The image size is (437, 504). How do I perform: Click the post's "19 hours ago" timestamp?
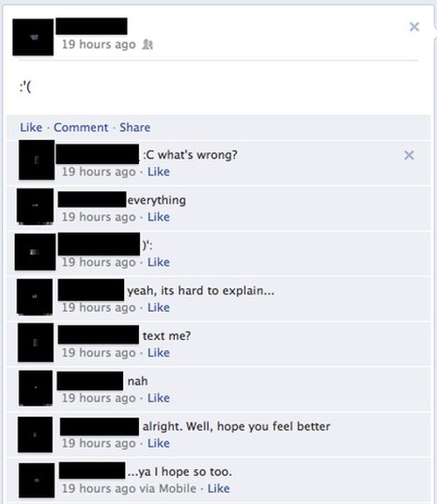tap(99, 45)
